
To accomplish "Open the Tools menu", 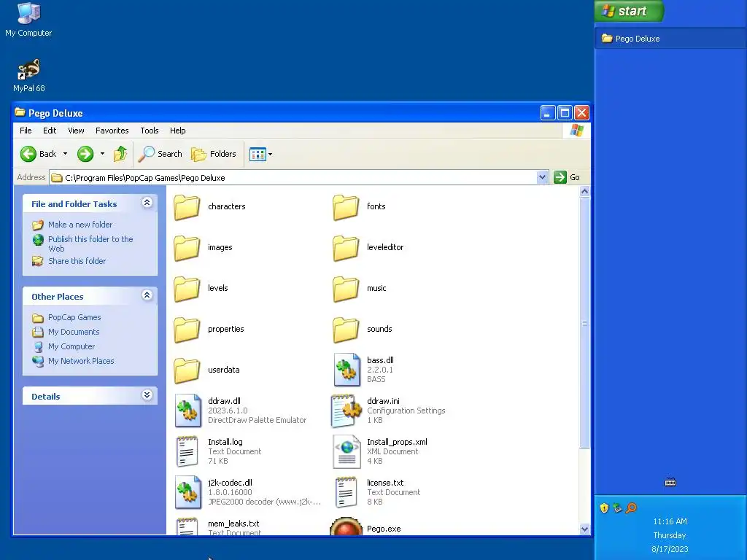I will coord(149,131).
